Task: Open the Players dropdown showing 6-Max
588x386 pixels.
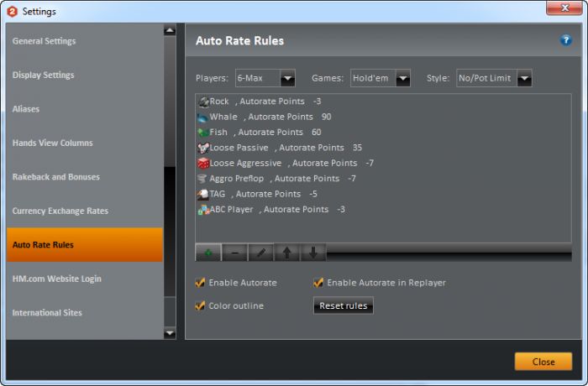Action: pyautogui.click(x=265, y=78)
